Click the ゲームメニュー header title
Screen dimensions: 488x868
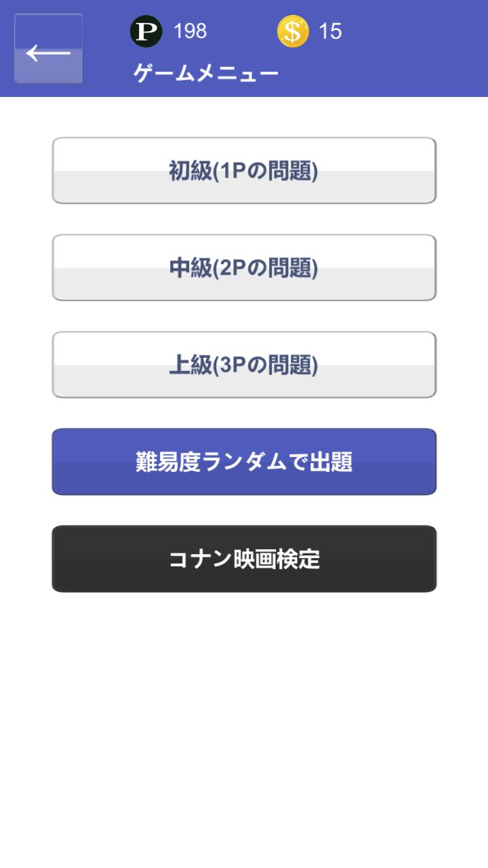[206, 73]
